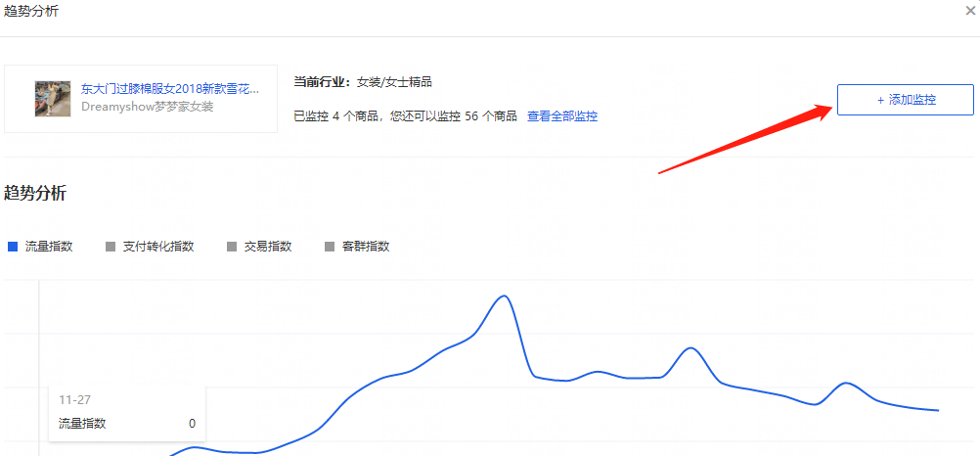980x456 pixels.
Task: Toggle the 交易指数 legend series
Action: pyautogui.click(x=259, y=247)
